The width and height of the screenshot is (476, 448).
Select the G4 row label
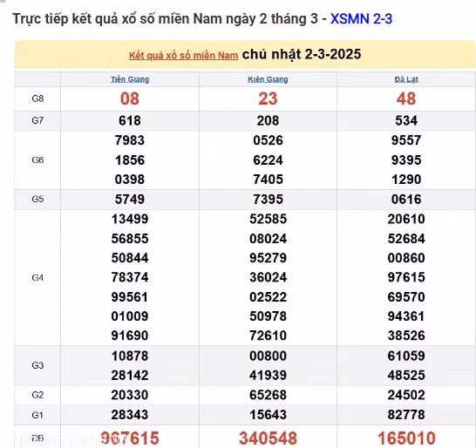37,278
